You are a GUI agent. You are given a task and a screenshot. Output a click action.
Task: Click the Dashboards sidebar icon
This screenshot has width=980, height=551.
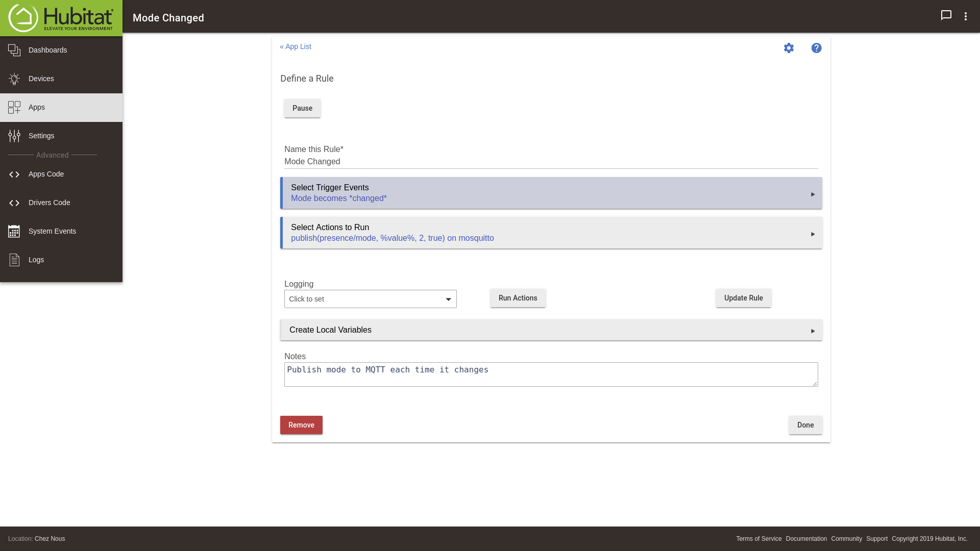pyautogui.click(x=14, y=50)
